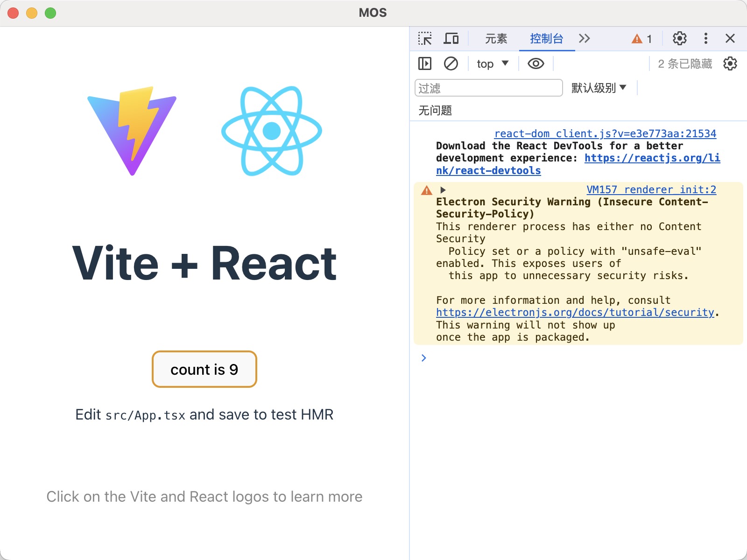Screen dimensions: 747x560
Task: Open DevTools settings gear icon
Action: [679, 38]
